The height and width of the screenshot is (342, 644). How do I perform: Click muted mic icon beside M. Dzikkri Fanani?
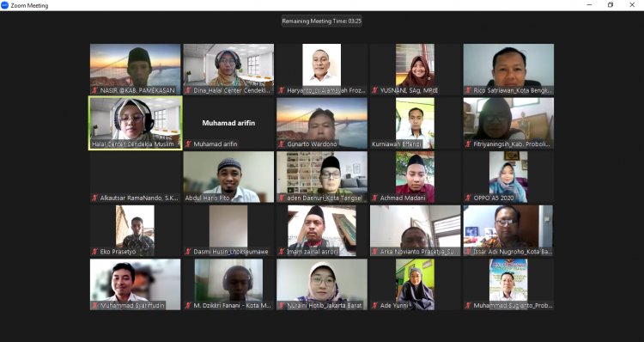pyautogui.click(x=188, y=306)
